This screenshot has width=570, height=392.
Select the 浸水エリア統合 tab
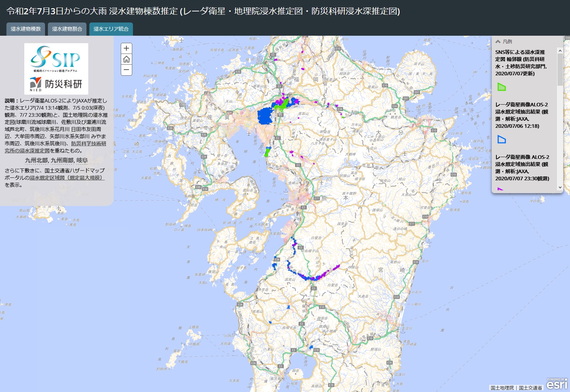coord(111,29)
